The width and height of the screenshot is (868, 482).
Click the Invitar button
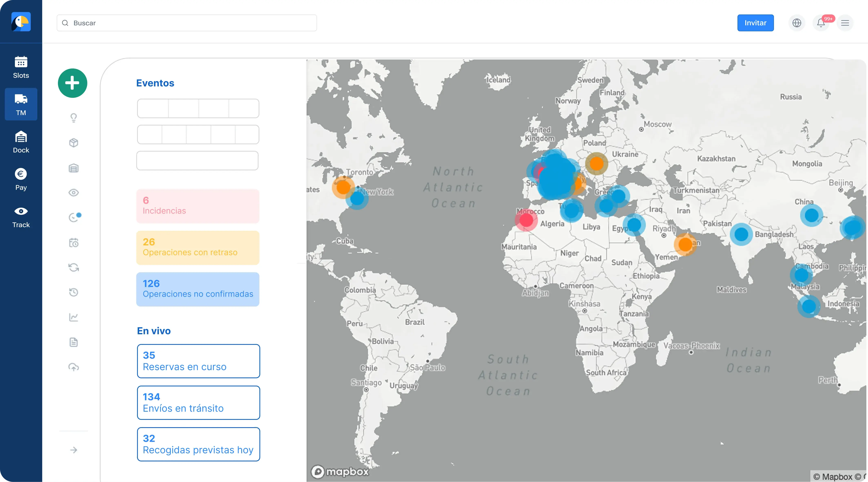[755, 23]
